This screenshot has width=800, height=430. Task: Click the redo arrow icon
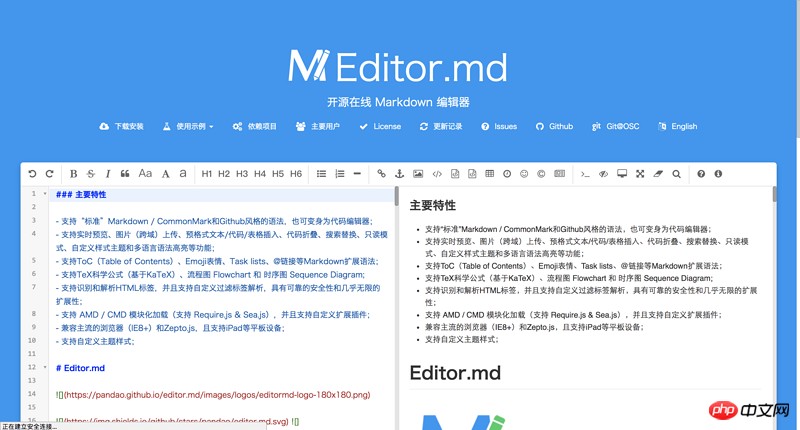(49, 173)
